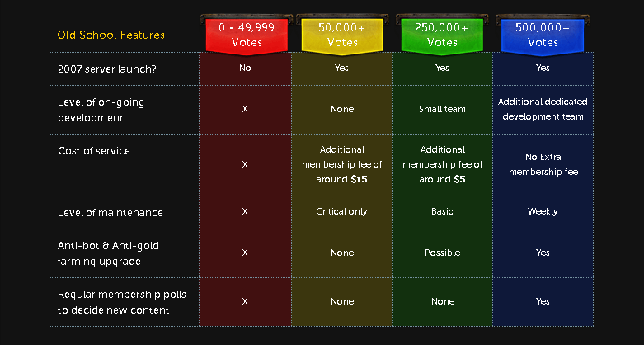Click the Small team cell
The height and width of the screenshot is (345, 644).
442,110
